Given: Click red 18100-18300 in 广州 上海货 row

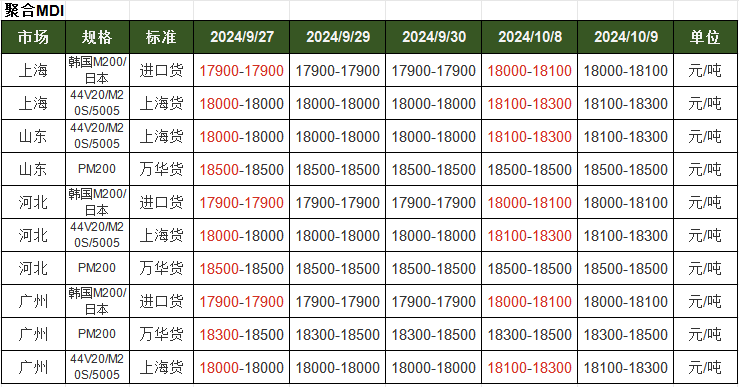Looking at the screenshot, I should click(x=530, y=368).
